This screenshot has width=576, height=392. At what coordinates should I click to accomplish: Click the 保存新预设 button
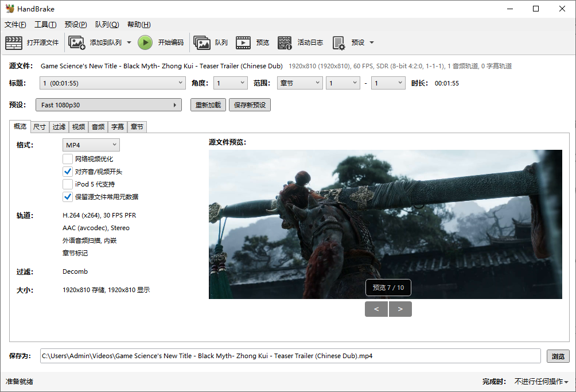tap(250, 105)
